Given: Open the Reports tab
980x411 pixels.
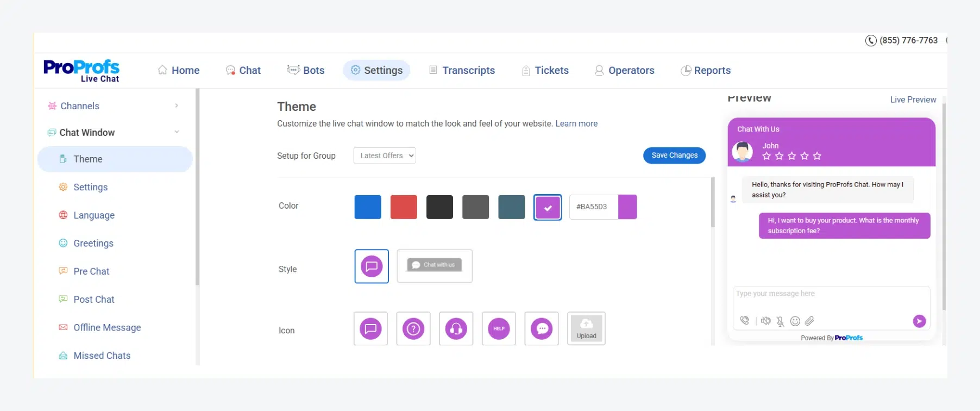Looking at the screenshot, I should [x=706, y=70].
